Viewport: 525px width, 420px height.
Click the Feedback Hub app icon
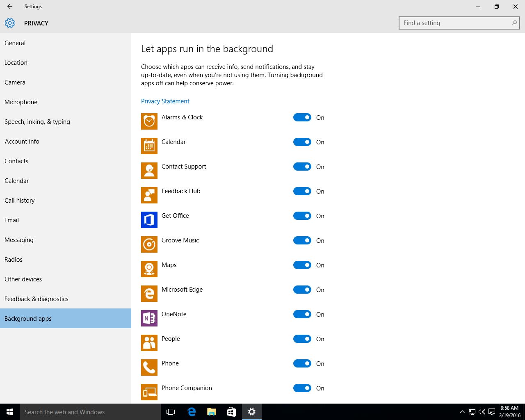[149, 195]
